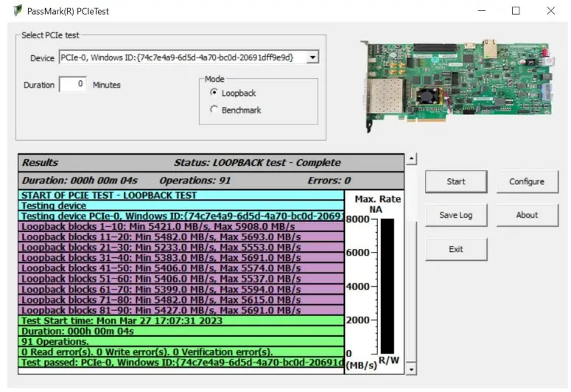Select the 'Loopback blocks 1–10' result row
This screenshot has width=571, height=392.
pyautogui.click(x=181, y=227)
